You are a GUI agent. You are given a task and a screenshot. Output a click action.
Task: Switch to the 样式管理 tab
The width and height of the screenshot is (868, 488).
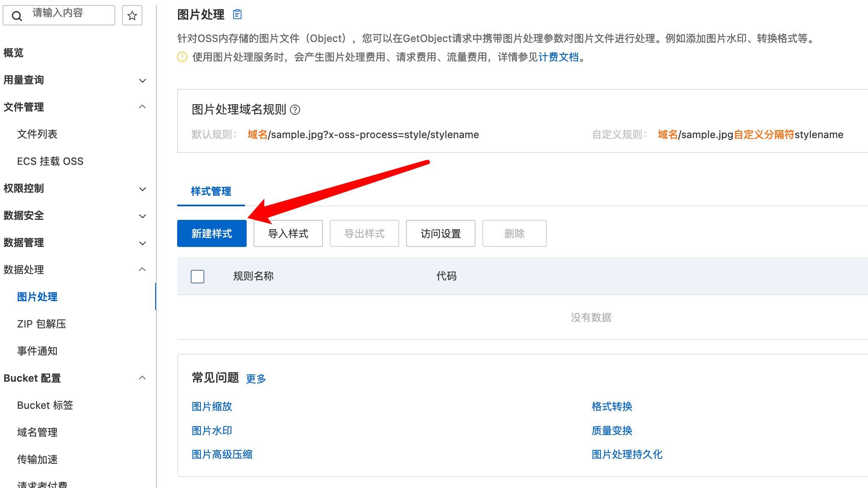211,191
